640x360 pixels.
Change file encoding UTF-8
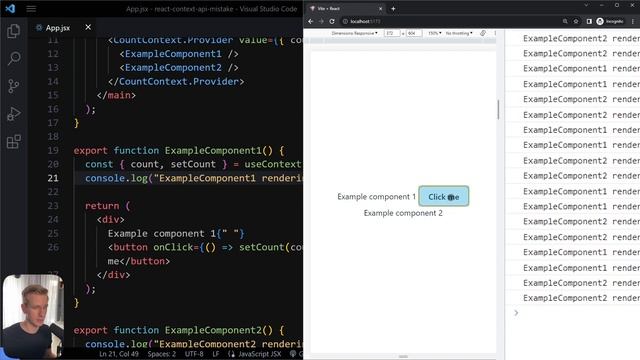[x=194, y=354]
